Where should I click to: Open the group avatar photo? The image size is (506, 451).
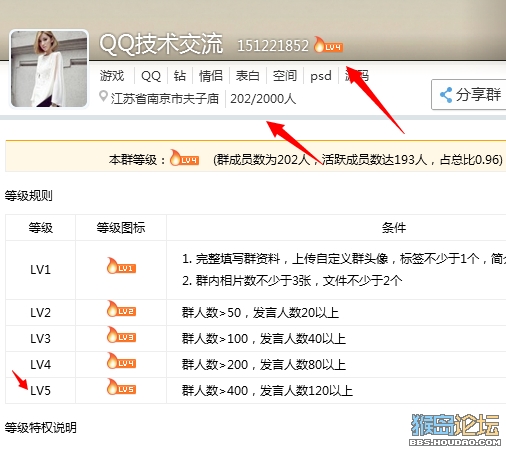tap(49, 69)
